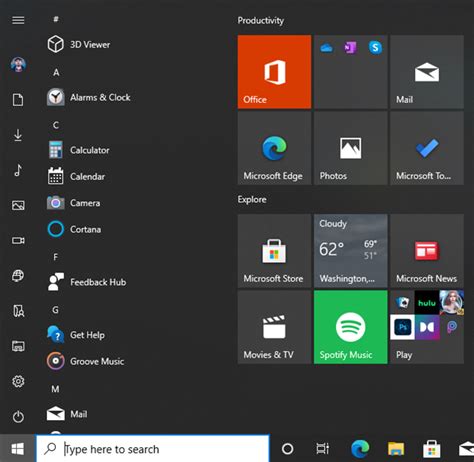Click the Office tile
This screenshot has width=474, height=462.
click(274, 72)
